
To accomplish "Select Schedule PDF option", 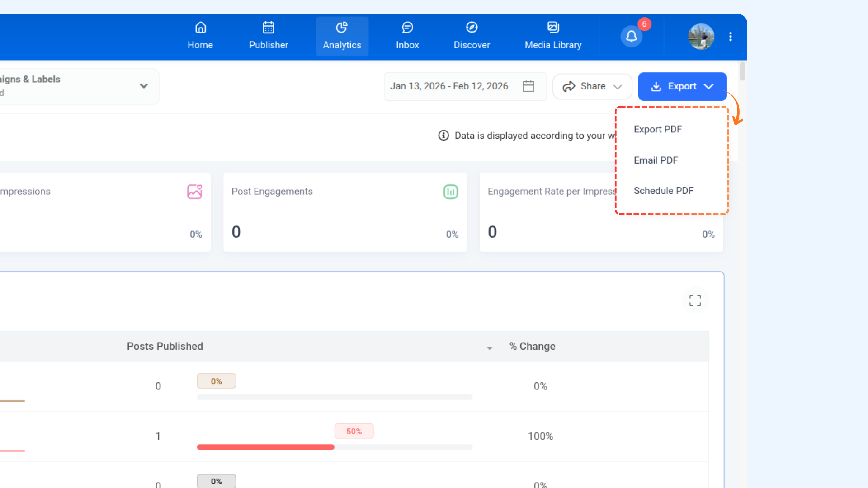I will click(663, 191).
